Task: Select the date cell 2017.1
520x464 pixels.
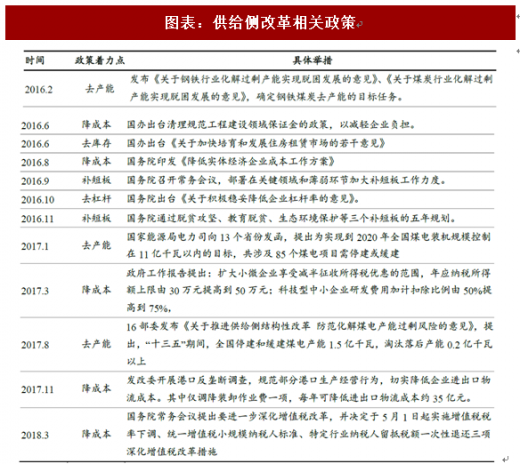Action: 35,246
